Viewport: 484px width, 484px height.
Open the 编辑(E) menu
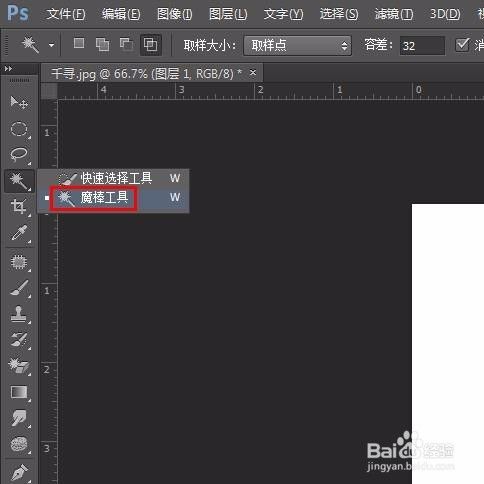click(x=121, y=14)
